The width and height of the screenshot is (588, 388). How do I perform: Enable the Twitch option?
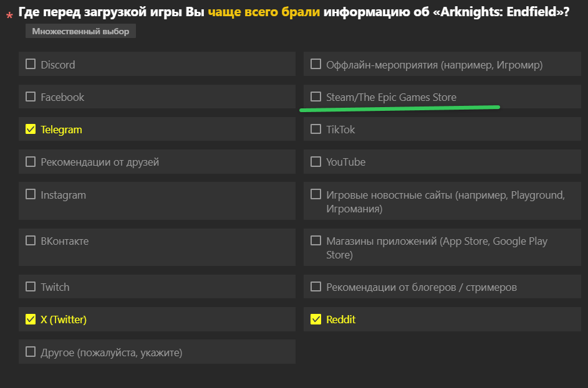pos(31,286)
